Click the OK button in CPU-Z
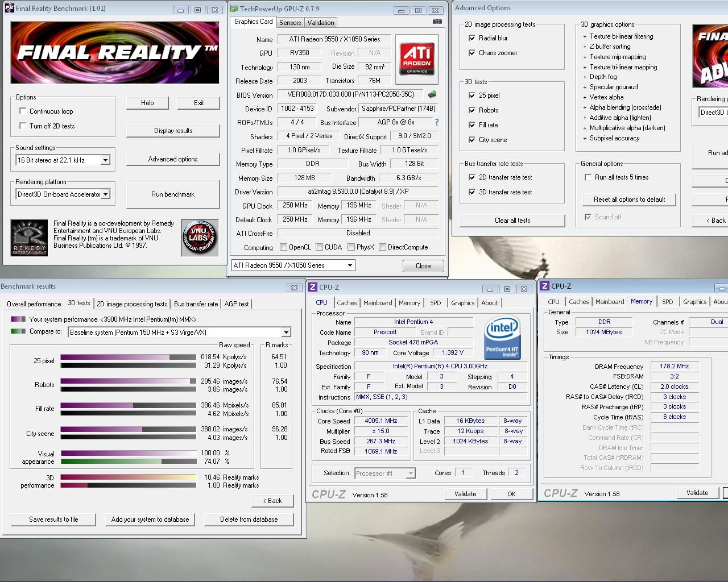Screen dimensions: 728x582 (x=511, y=494)
